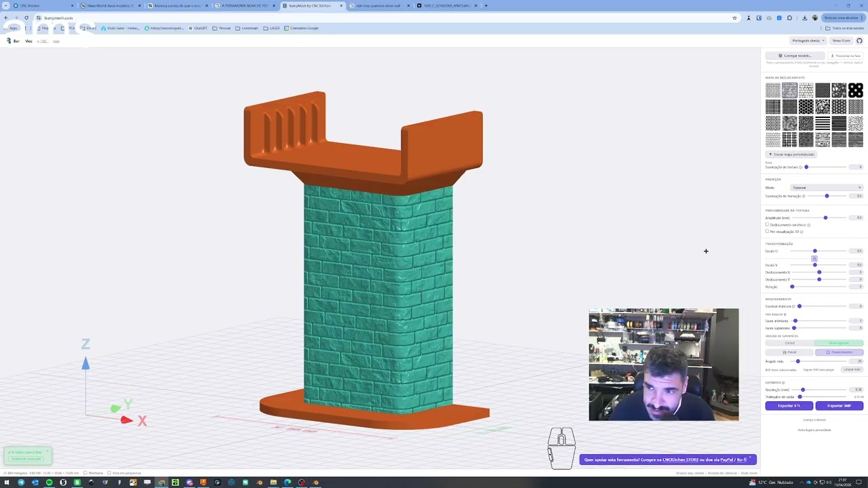
Task: Pick the last wood grain texture thumbnail
Action: (856, 140)
